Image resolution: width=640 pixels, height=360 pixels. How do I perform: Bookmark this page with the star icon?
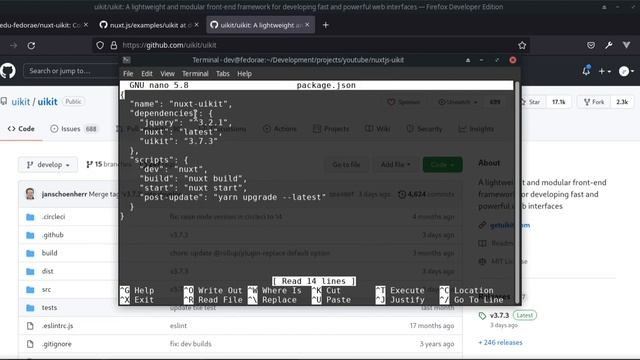(522, 45)
